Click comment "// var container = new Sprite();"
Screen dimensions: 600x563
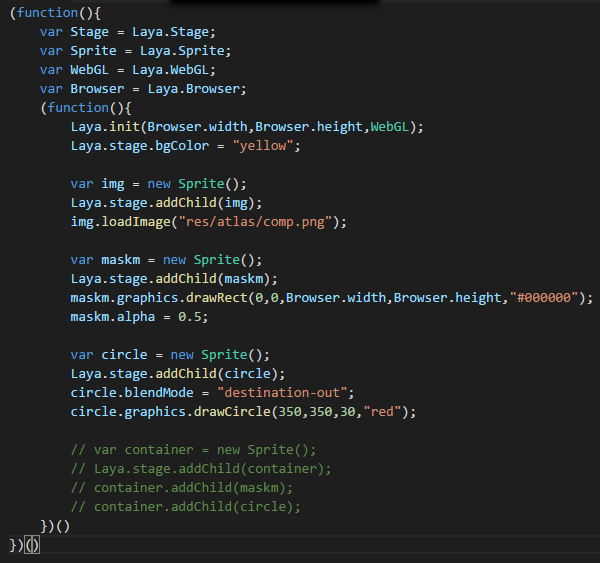tap(194, 450)
